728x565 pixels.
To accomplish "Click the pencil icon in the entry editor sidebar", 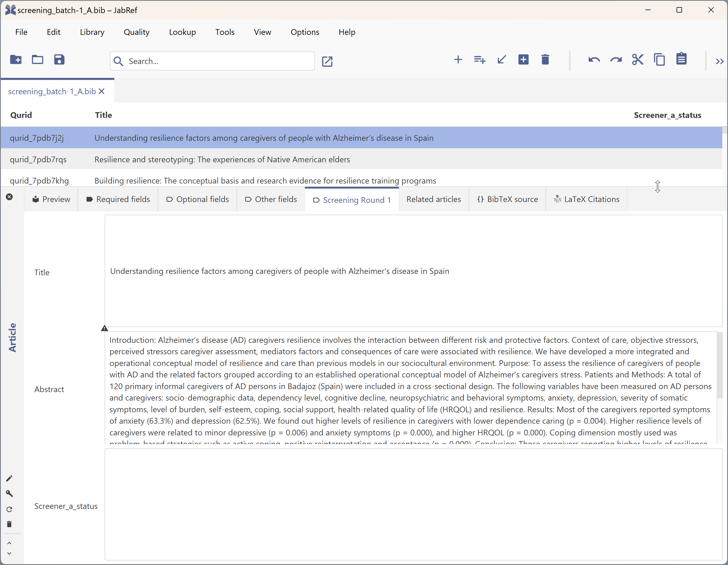I will [x=9, y=479].
